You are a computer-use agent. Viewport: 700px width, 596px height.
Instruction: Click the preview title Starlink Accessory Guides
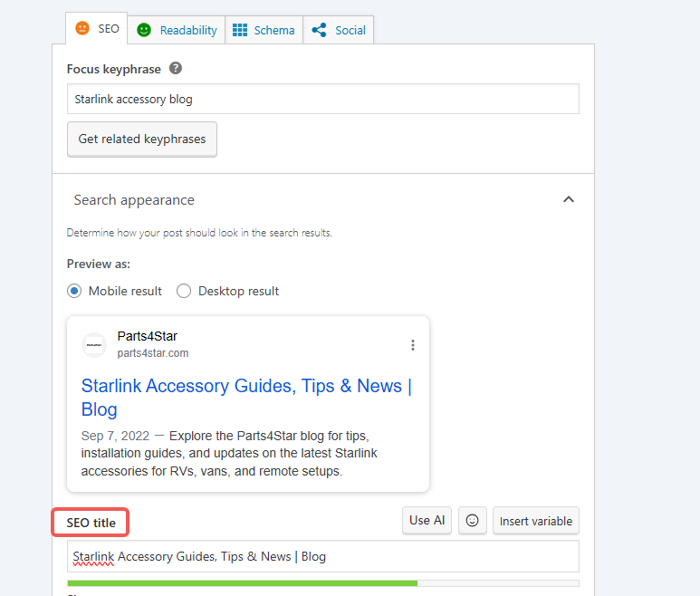coord(246,398)
